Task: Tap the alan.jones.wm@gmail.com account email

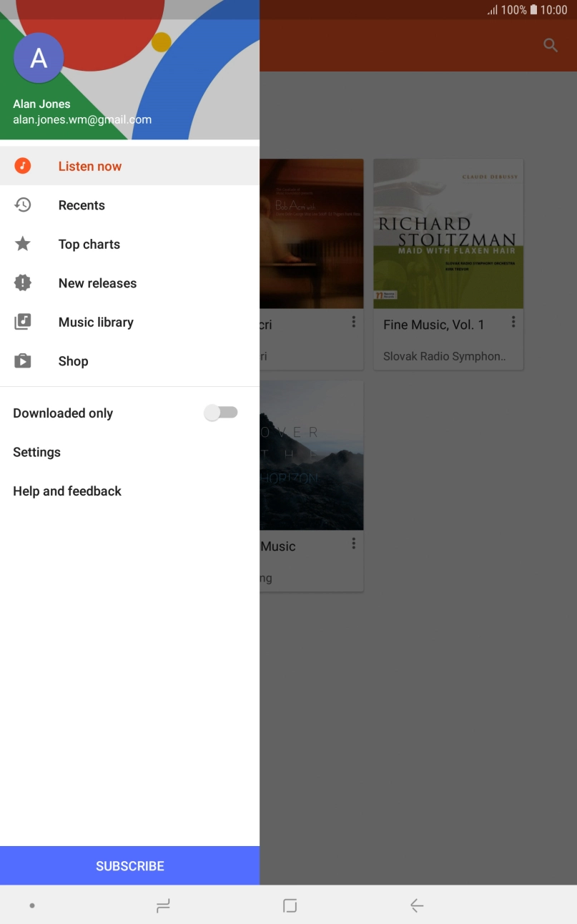Action: 82,120
